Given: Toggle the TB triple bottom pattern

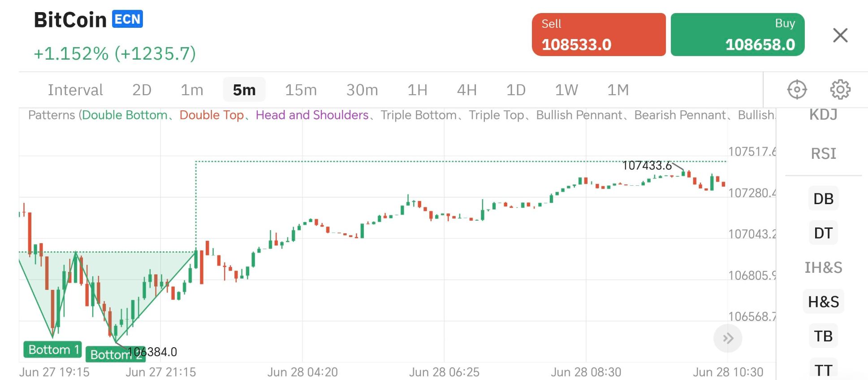Looking at the screenshot, I should click(823, 336).
